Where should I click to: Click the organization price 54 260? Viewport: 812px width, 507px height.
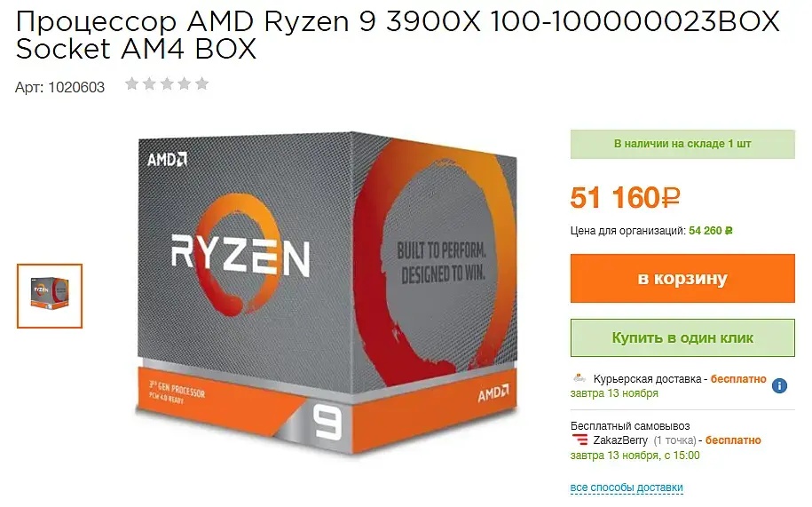711,231
